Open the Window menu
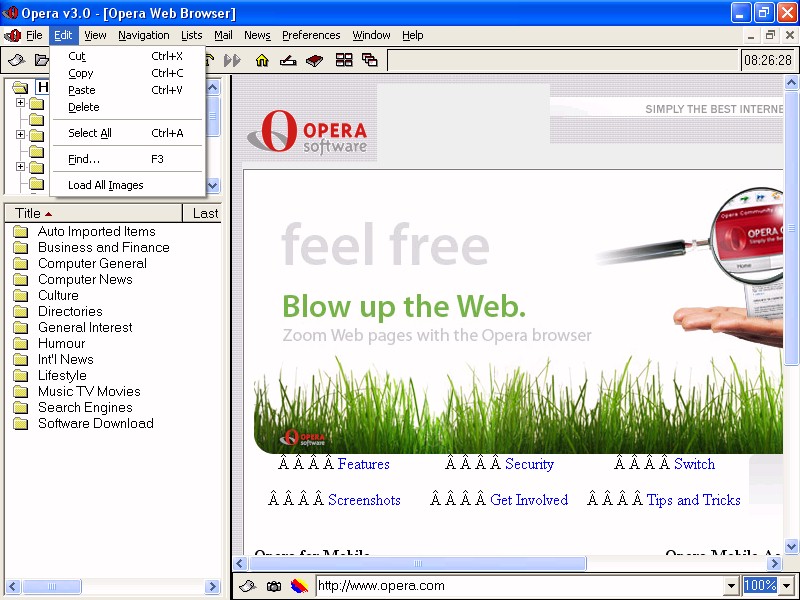The image size is (800, 600). (371, 35)
